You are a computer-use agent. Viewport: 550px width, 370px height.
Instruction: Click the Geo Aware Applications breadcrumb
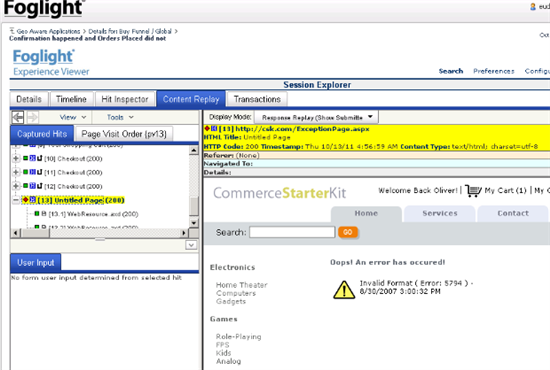tap(48, 31)
